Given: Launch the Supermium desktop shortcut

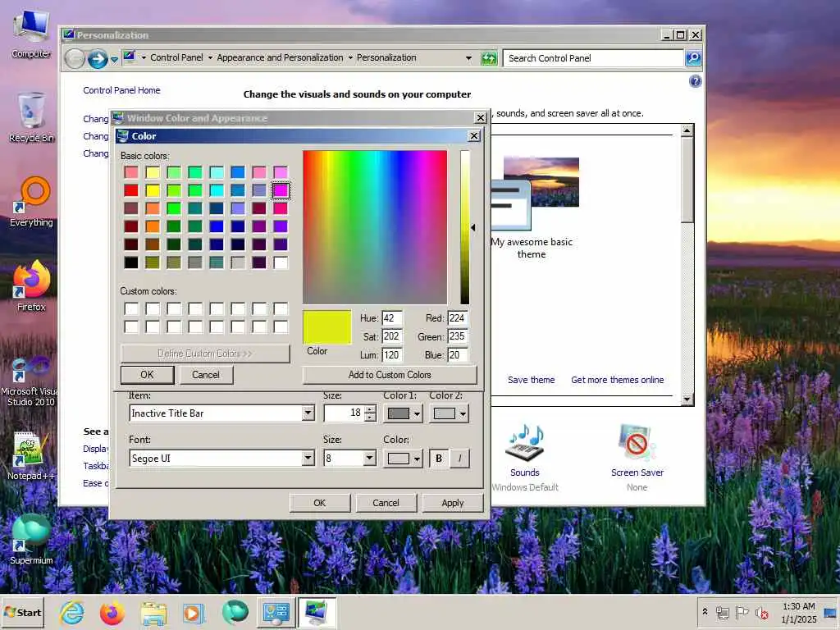Looking at the screenshot, I should (x=31, y=539).
